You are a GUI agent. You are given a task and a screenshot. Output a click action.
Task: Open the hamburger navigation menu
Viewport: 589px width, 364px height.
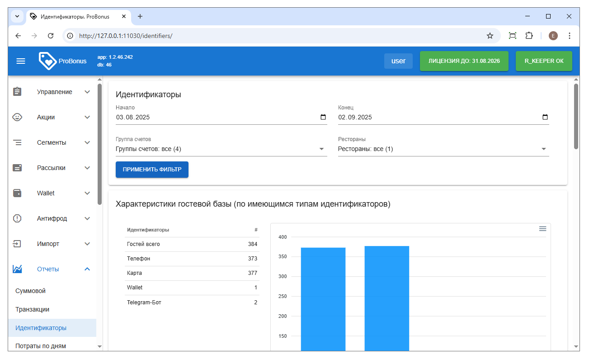[21, 61]
